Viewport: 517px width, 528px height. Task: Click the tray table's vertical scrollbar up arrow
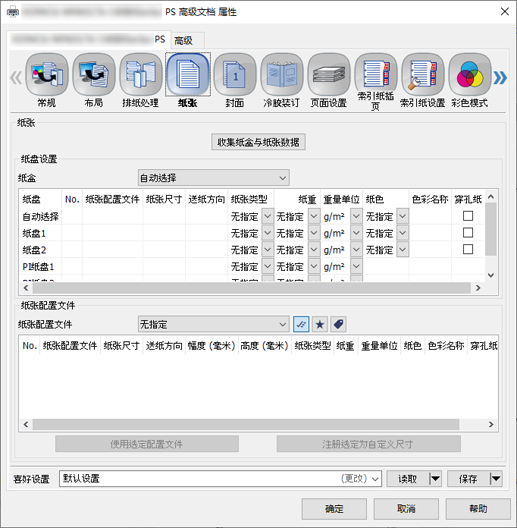pyautogui.click(x=491, y=197)
